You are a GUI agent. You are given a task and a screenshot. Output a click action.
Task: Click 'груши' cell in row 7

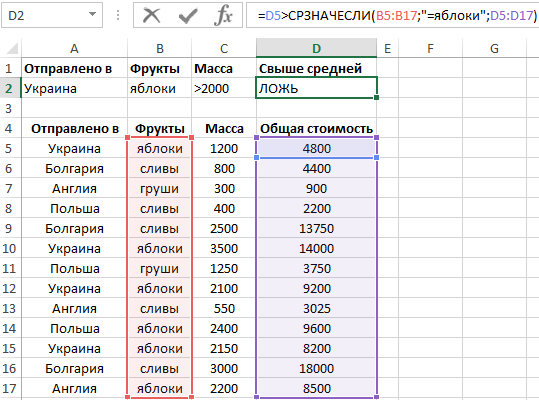[160, 188]
